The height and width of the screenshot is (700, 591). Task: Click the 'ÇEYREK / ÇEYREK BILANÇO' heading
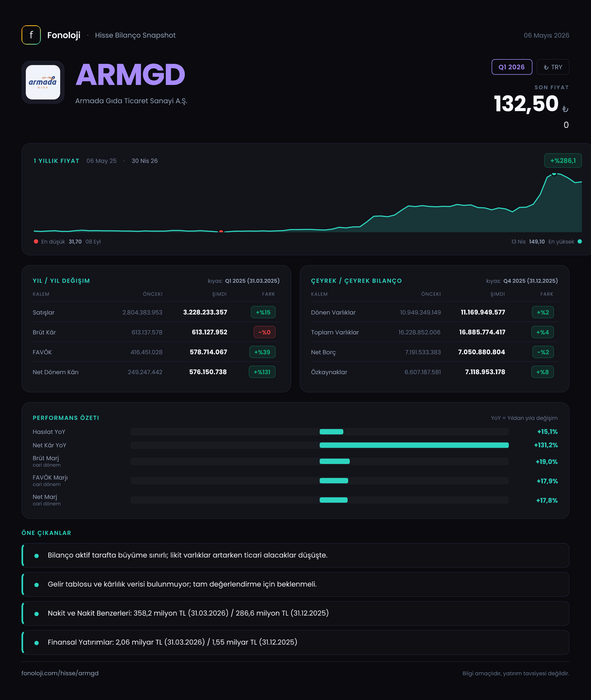click(x=356, y=281)
